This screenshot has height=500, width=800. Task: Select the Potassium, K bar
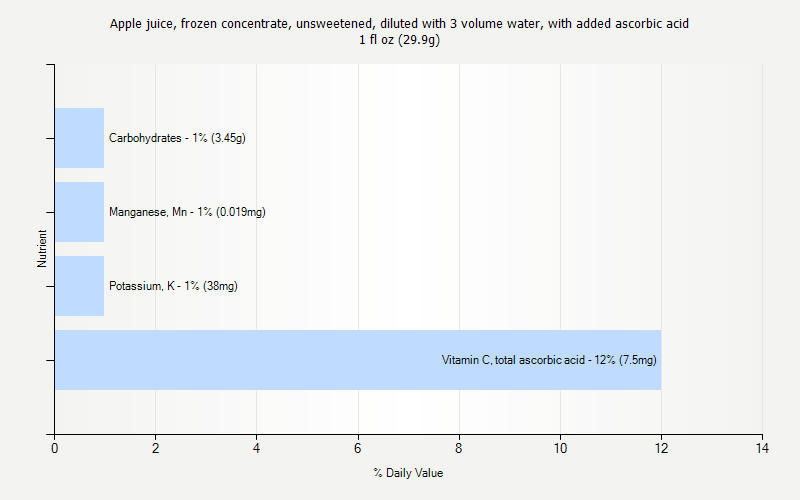(79, 286)
